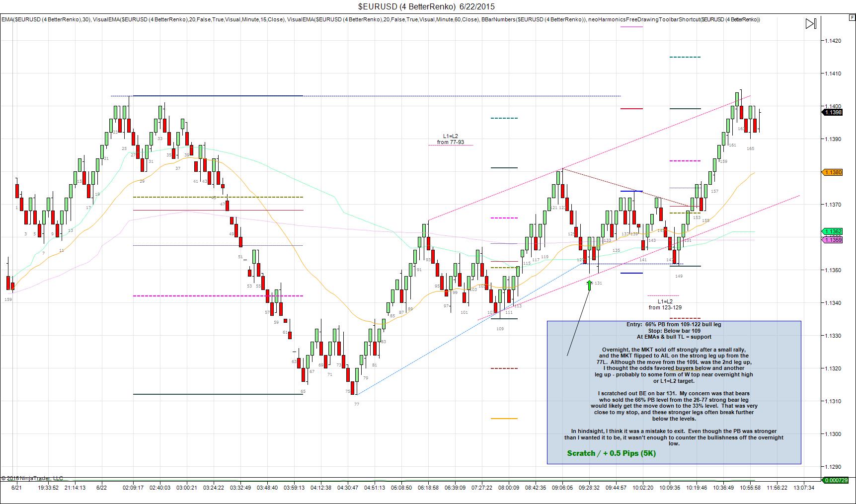
Task: Click the 1.1390 price axis label
Action: pyautogui.click(x=832, y=139)
